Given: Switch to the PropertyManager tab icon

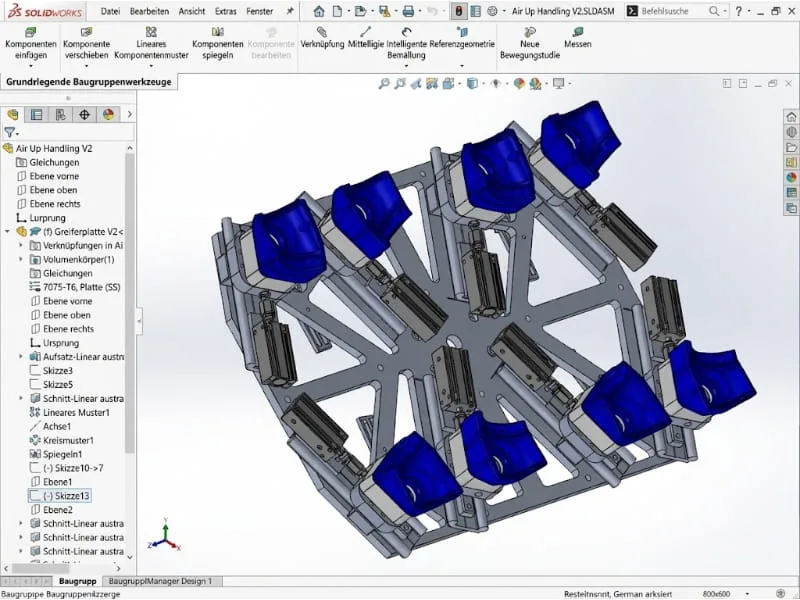Looking at the screenshot, I should (36, 114).
